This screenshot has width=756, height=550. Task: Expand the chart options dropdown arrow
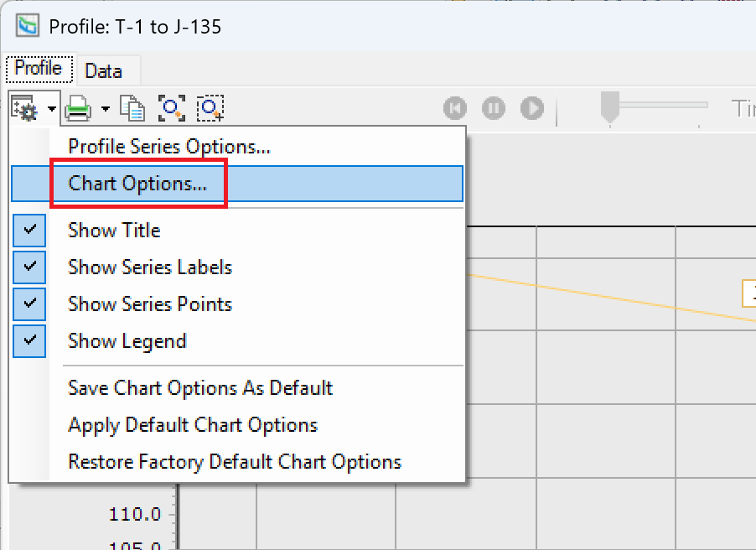pos(52,109)
